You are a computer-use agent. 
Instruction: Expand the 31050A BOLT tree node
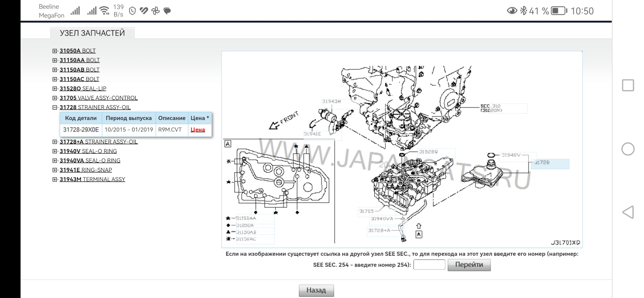click(55, 51)
